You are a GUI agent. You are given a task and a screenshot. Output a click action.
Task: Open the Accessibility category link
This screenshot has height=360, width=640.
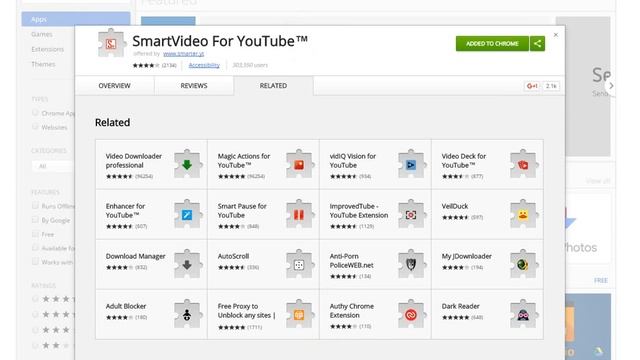(x=204, y=65)
